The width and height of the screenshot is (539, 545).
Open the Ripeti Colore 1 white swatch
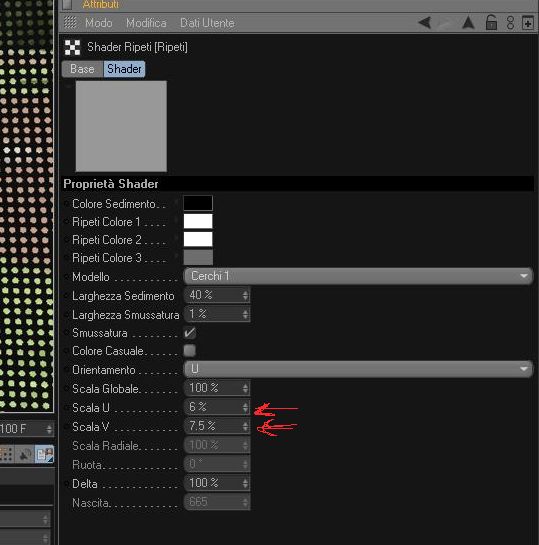tap(198, 221)
